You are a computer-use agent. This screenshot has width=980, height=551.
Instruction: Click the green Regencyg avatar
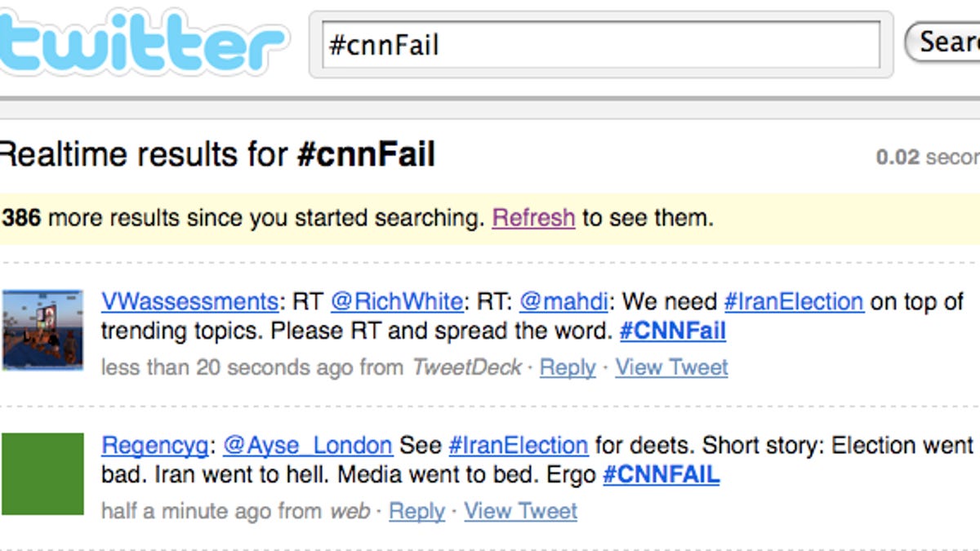(x=42, y=474)
